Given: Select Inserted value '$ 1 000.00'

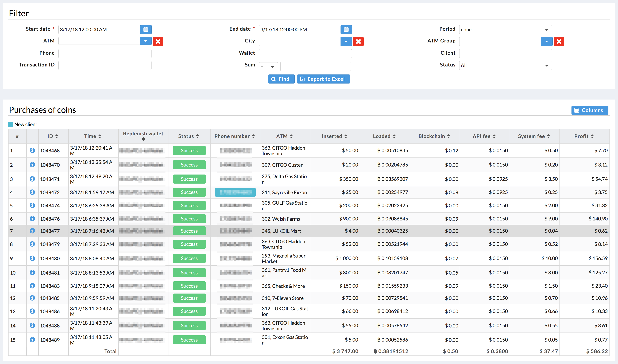Looking at the screenshot, I should click(x=347, y=258).
